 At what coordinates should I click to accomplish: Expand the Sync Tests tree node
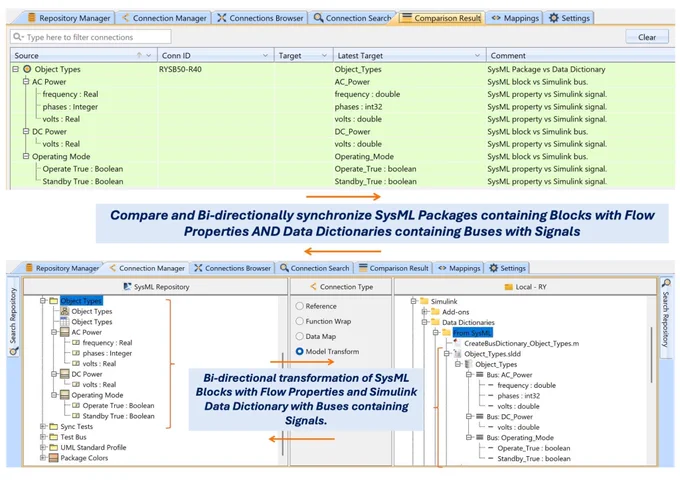(x=43, y=426)
